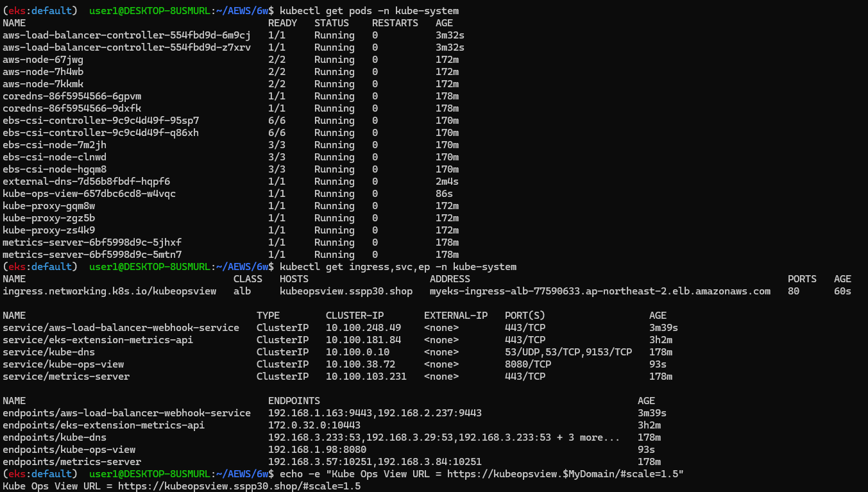The image size is (868, 492).
Task: Click metrics-server-6bf5998d9c-5mtn7 pod name
Action: point(92,255)
